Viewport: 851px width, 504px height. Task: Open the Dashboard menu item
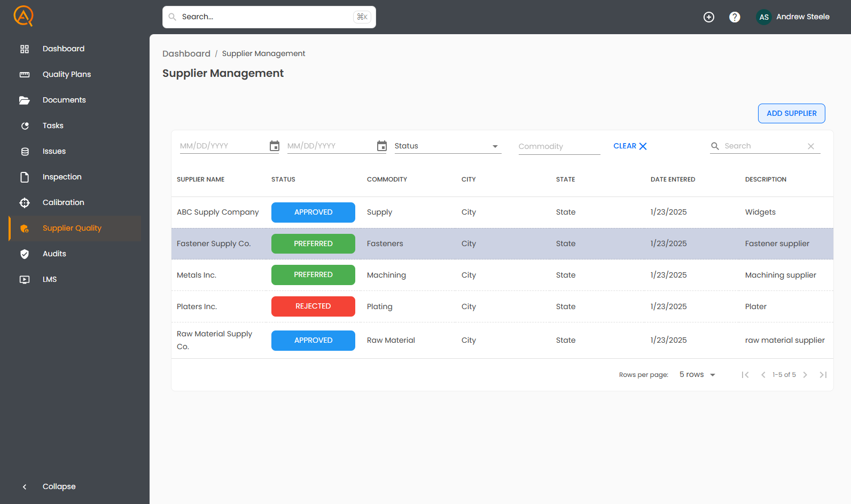(x=75, y=49)
